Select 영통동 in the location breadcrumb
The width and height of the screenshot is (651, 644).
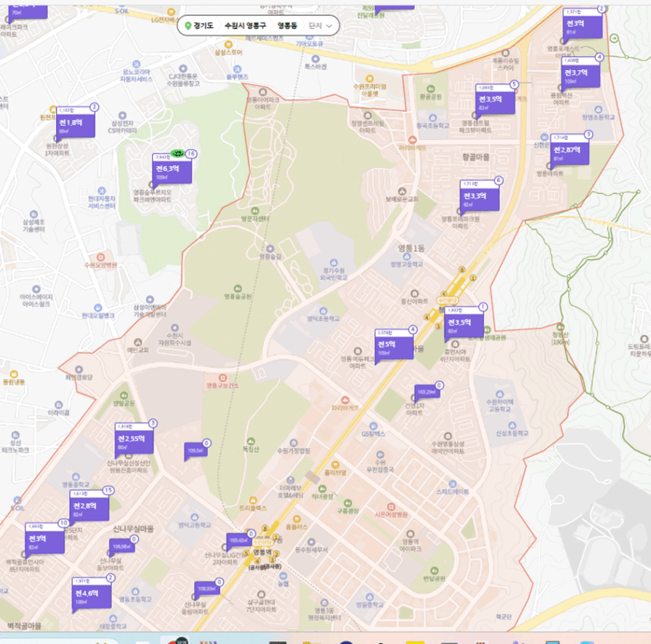[x=287, y=25]
